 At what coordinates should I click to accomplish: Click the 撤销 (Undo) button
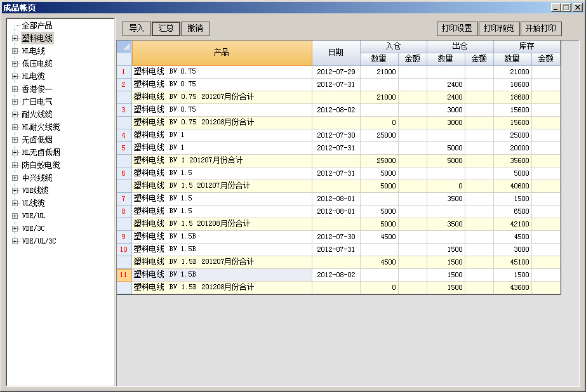[195, 29]
